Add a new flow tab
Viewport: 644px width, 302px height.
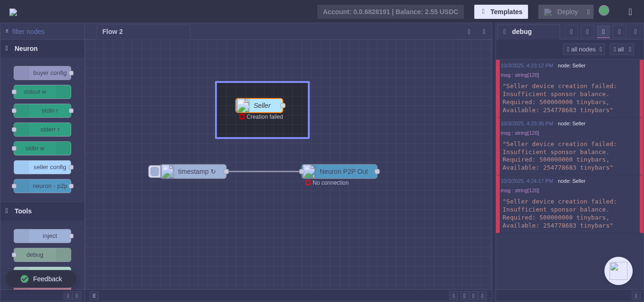tap(469, 32)
